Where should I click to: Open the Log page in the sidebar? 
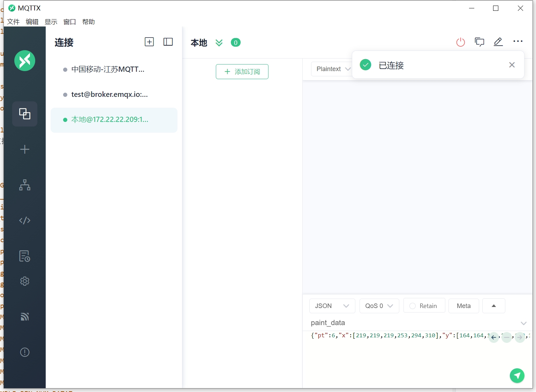click(x=25, y=256)
